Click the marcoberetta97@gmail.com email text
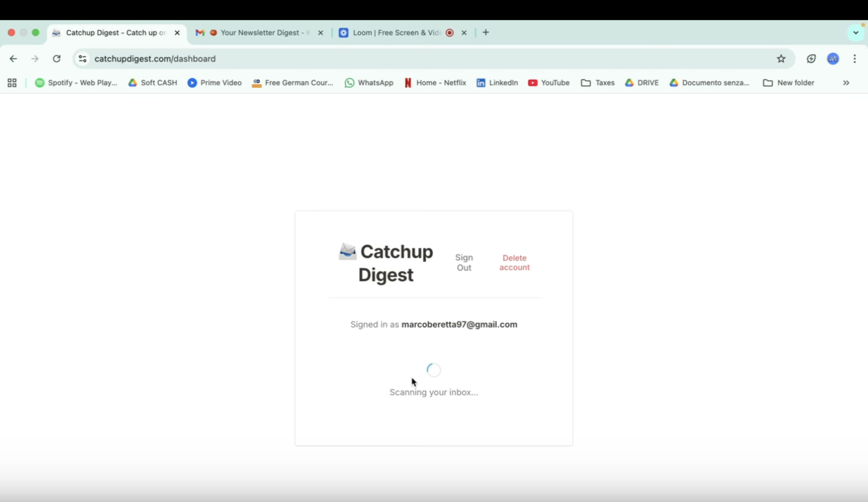 tap(459, 324)
